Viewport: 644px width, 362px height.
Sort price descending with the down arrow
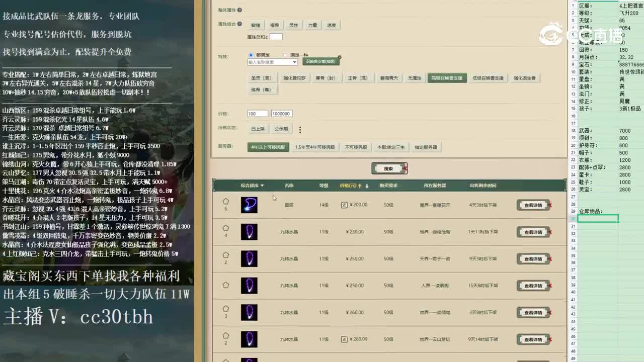pyautogui.click(x=366, y=185)
